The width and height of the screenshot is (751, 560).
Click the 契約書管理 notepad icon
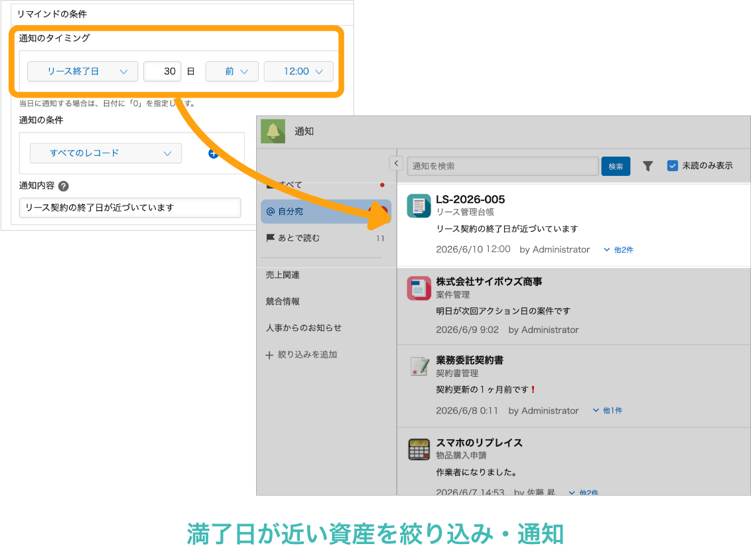(x=419, y=366)
